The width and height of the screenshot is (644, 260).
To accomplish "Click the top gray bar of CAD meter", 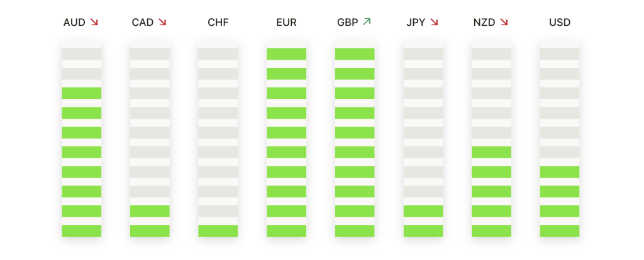I will tap(150, 54).
